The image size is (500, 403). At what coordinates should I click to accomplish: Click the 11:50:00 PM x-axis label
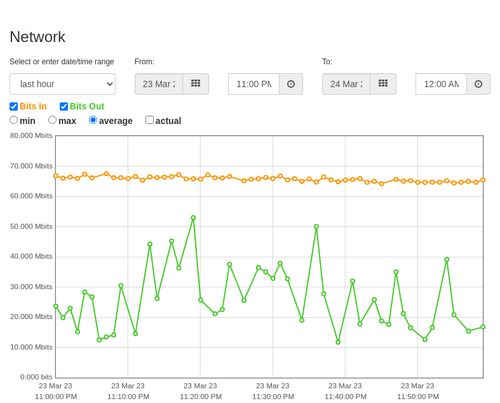(x=418, y=397)
